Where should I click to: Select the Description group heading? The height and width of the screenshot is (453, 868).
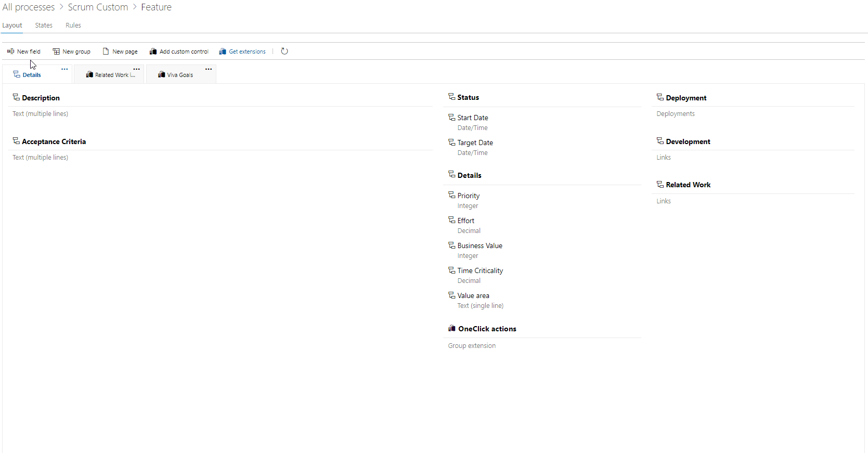click(x=41, y=98)
